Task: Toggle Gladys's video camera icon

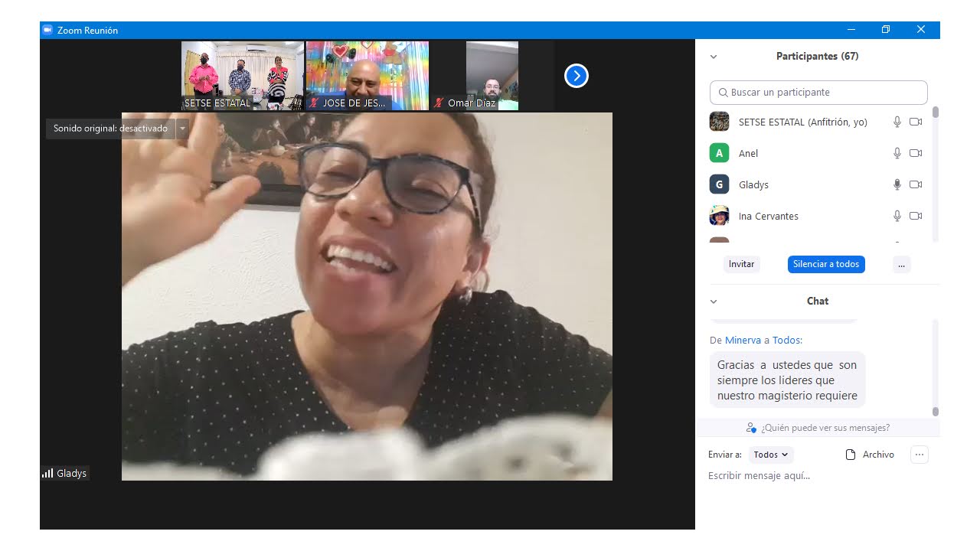Action: (916, 184)
